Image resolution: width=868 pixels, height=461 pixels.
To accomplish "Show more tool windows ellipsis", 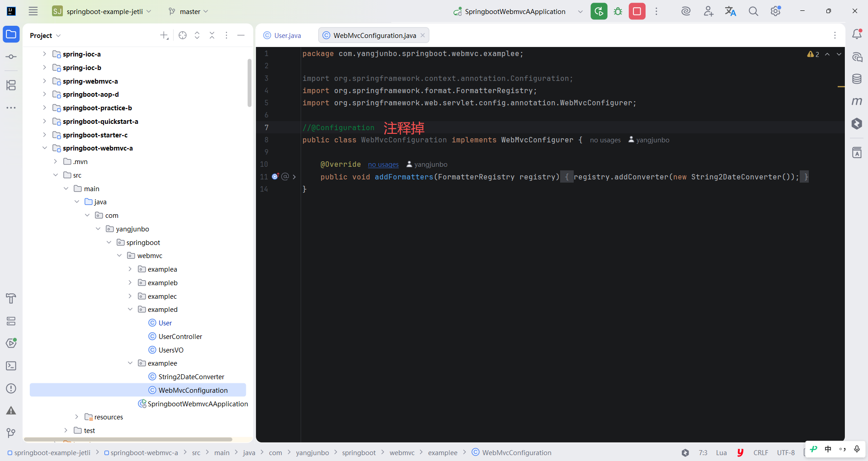I will [x=11, y=108].
